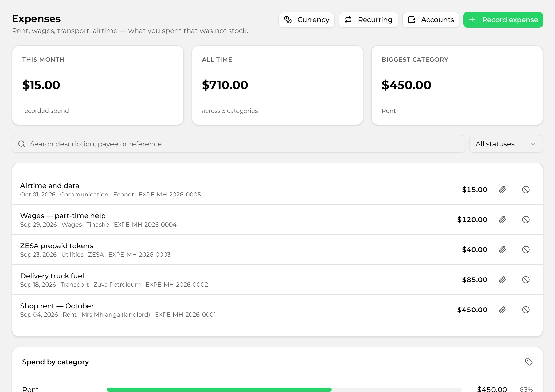Click the repeat arrows icon in Recurring
This screenshot has height=392, width=555.
tap(348, 20)
